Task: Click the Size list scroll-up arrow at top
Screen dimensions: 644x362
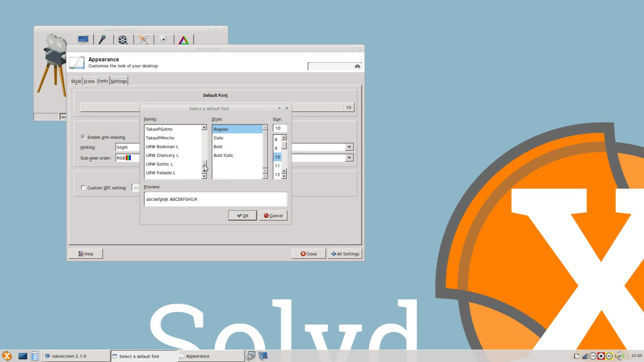Action: coord(284,138)
